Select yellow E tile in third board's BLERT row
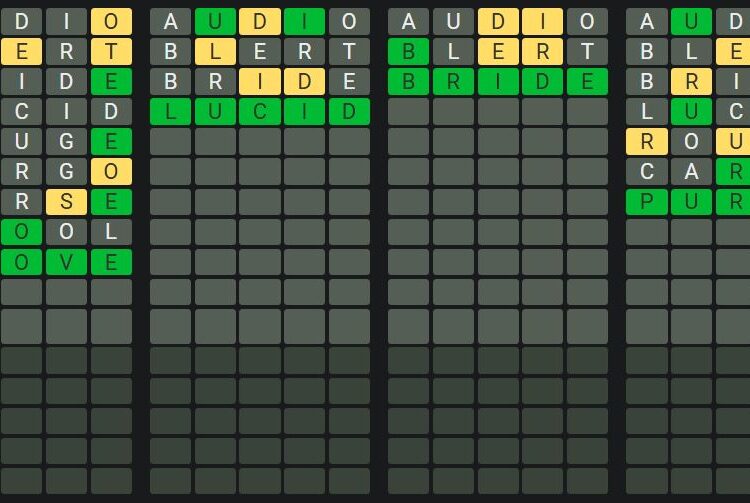Screen dimensions: 750x503 pos(498,51)
